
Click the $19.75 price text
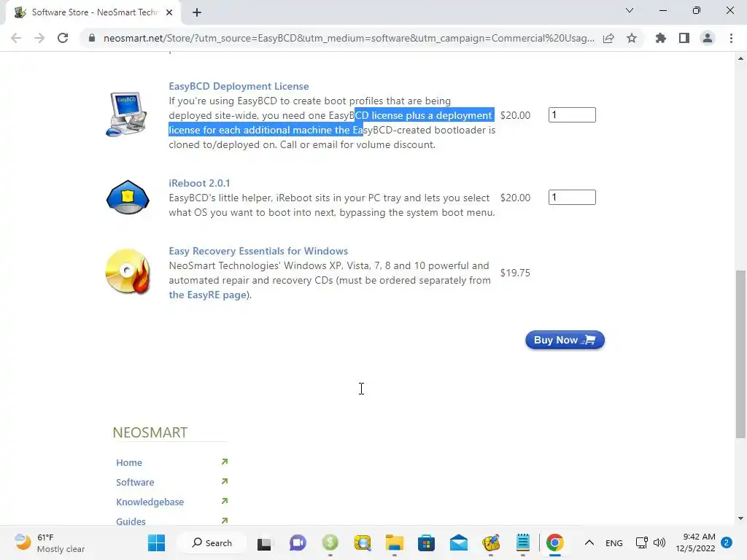click(515, 273)
